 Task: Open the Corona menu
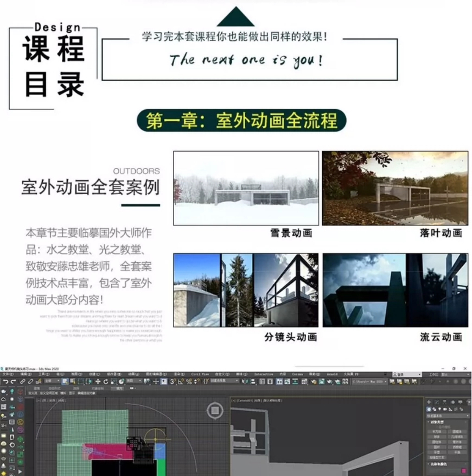pos(297,374)
